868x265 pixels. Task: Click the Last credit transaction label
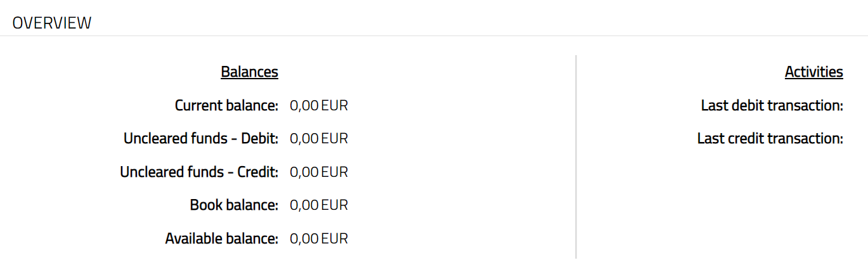[770, 138]
